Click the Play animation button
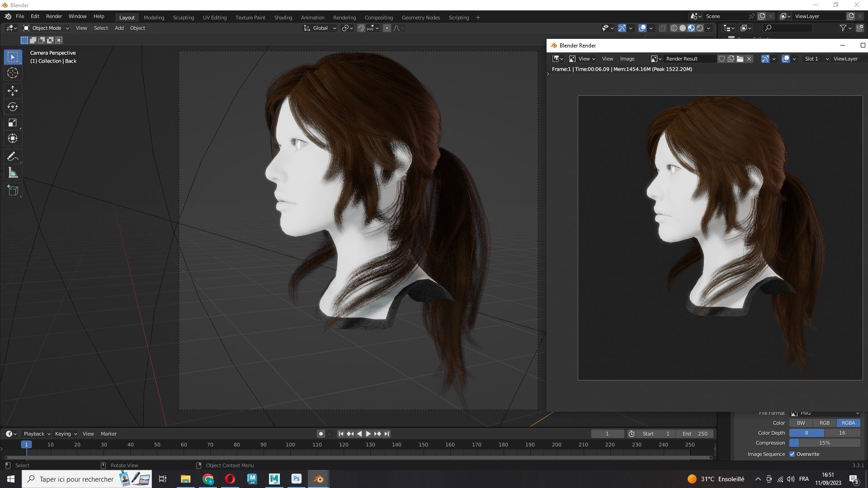868x488 pixels. (368, 434)
